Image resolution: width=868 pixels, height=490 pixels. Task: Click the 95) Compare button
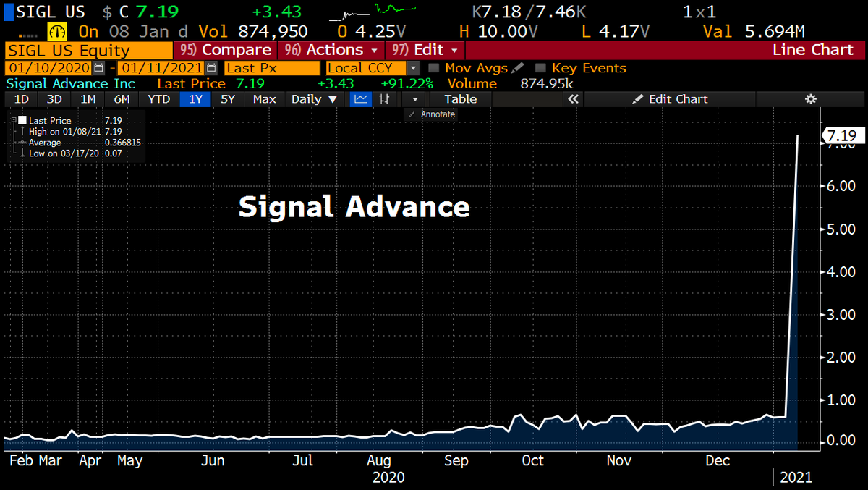click(225, 50)
